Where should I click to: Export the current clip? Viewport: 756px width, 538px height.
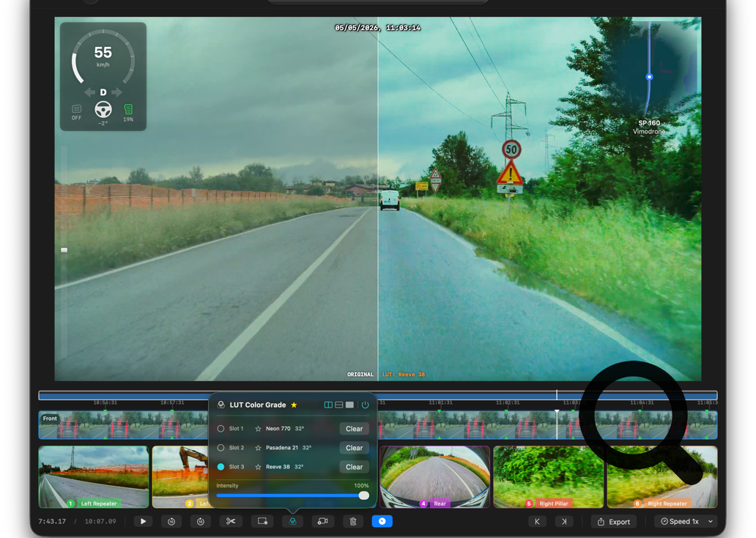pyautogui.click(x=614, y=522)
